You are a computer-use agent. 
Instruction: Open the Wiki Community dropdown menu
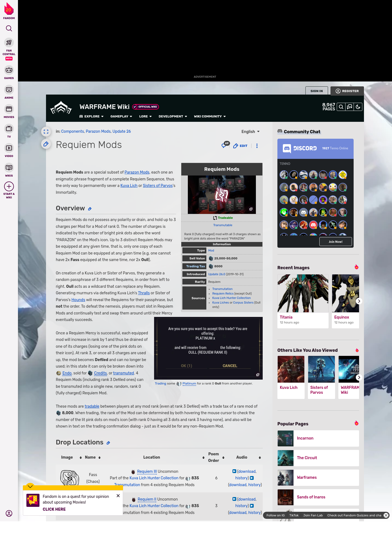(x=210, y=116)
